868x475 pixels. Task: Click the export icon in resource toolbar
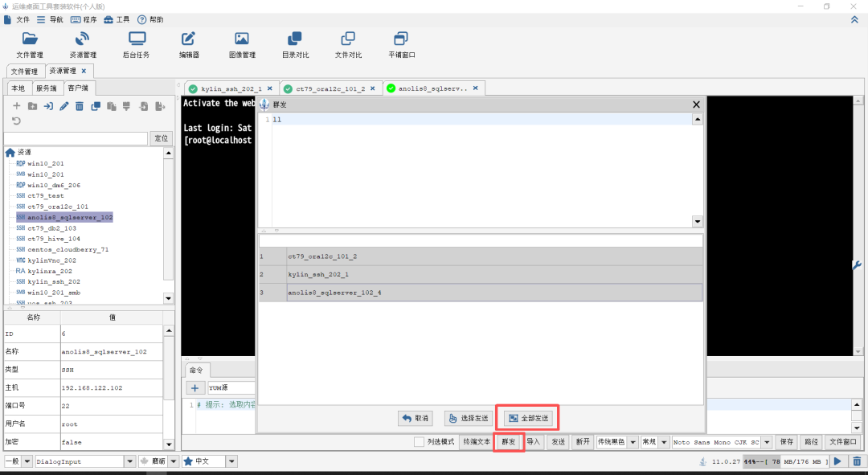pyautogui.click(x=160, y=106)
